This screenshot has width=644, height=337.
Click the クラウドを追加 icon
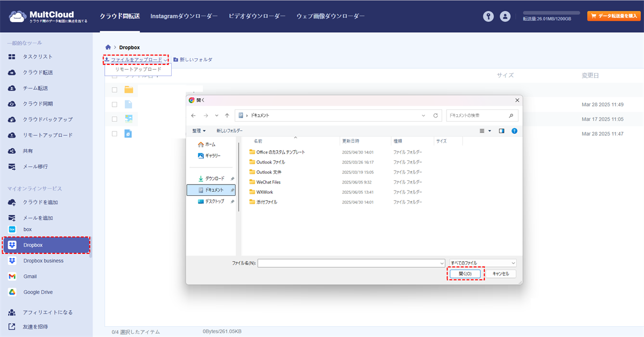coord(12,202)
